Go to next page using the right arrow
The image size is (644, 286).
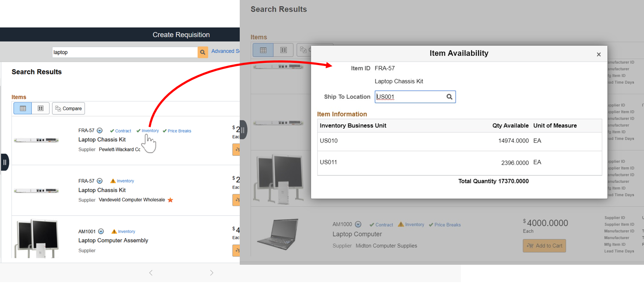tap(211, 273)
